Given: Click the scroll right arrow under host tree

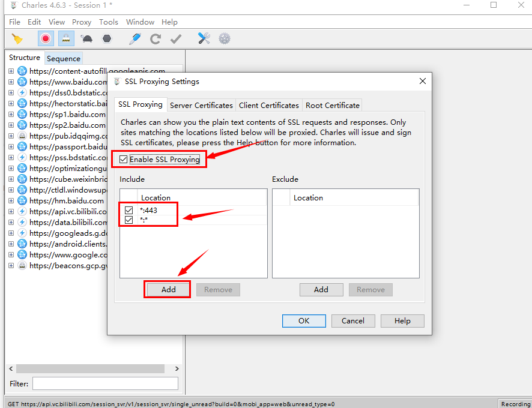Looking at the screenshot, I should [x=177, y=368].
